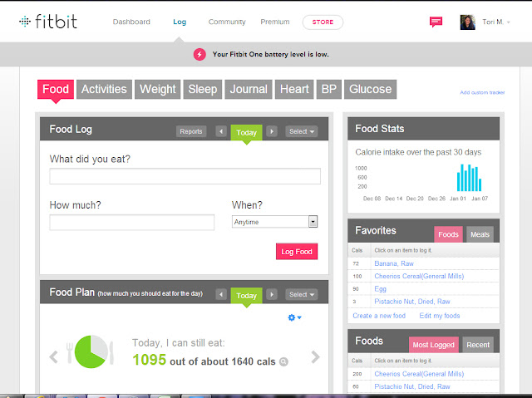Click the info icon after 1640 cals

click(x=283, y=361)
